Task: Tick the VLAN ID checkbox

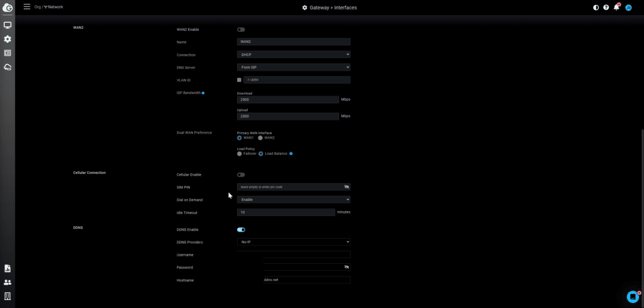Action: [240, 80]
